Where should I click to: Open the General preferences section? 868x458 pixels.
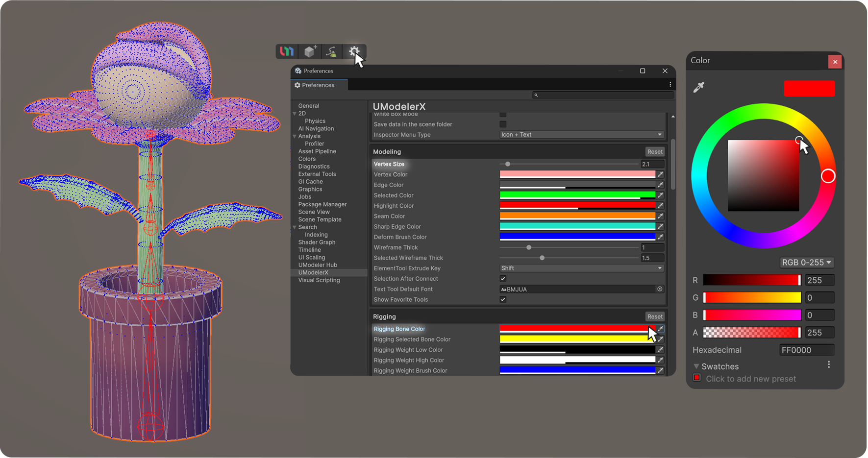(309, 106)
